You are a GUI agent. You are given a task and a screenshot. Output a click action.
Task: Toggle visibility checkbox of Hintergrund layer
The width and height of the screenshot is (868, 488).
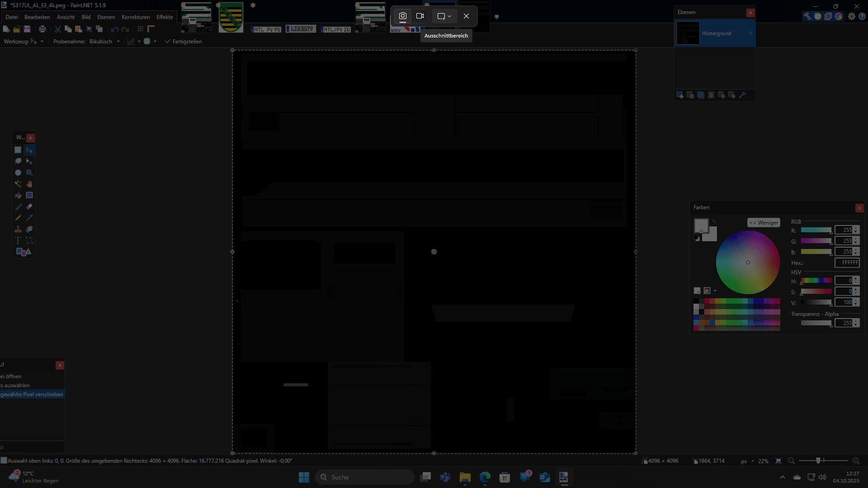click(x=750, y=33)
